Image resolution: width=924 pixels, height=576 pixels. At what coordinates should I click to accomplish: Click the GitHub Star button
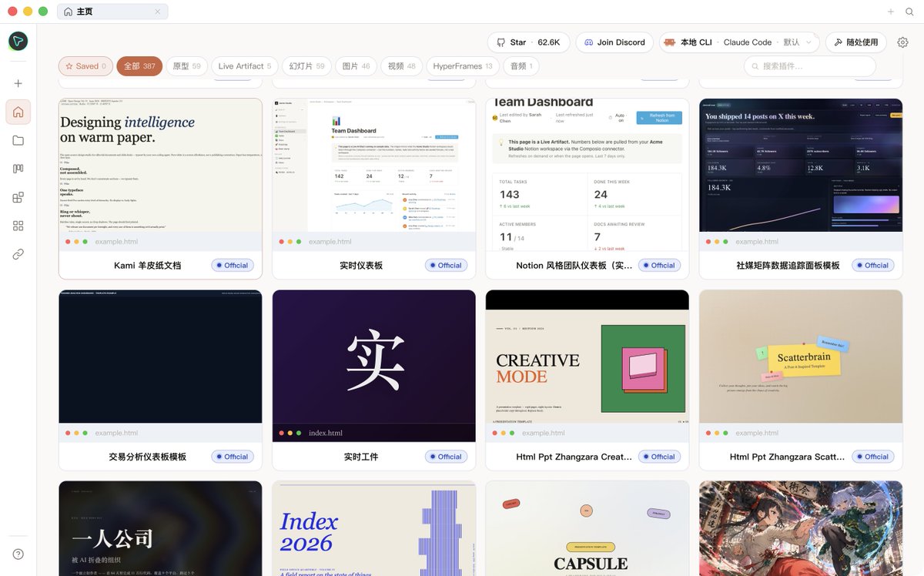[528, 42]
